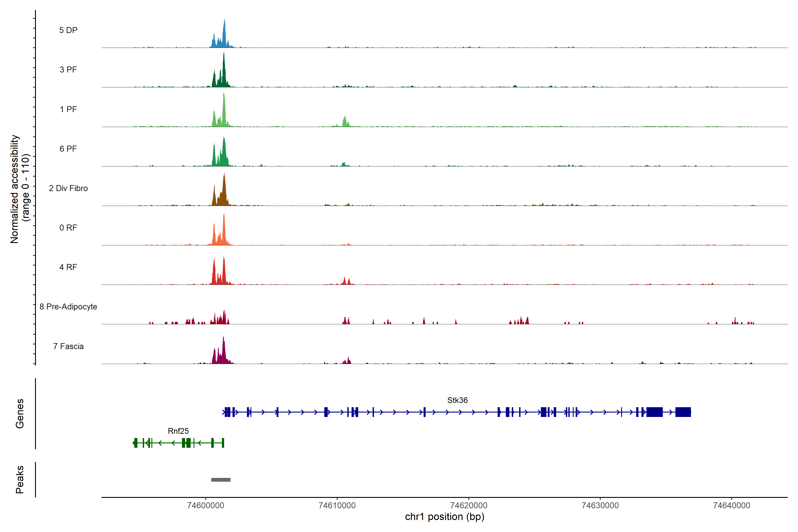Click the 2 Div Fibro track label
Viewport: 798px width, 532px height.
[x=68, y=188]
